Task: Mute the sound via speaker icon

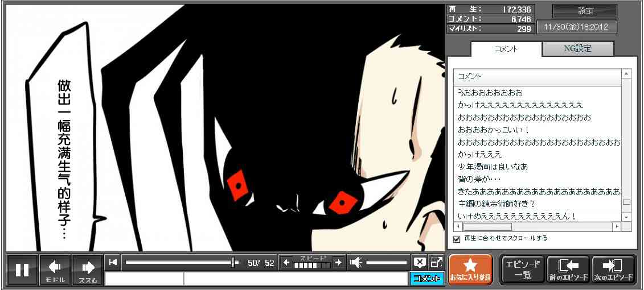Action: [x=356, y=262]
